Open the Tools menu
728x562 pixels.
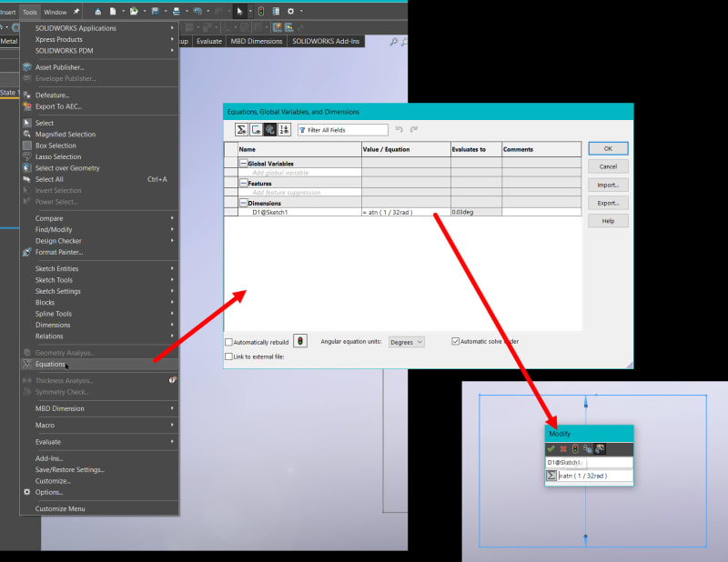point(30,12)
